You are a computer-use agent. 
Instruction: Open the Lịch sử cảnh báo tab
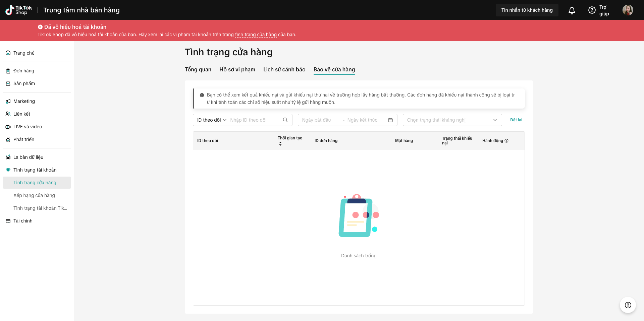[284, 69]
